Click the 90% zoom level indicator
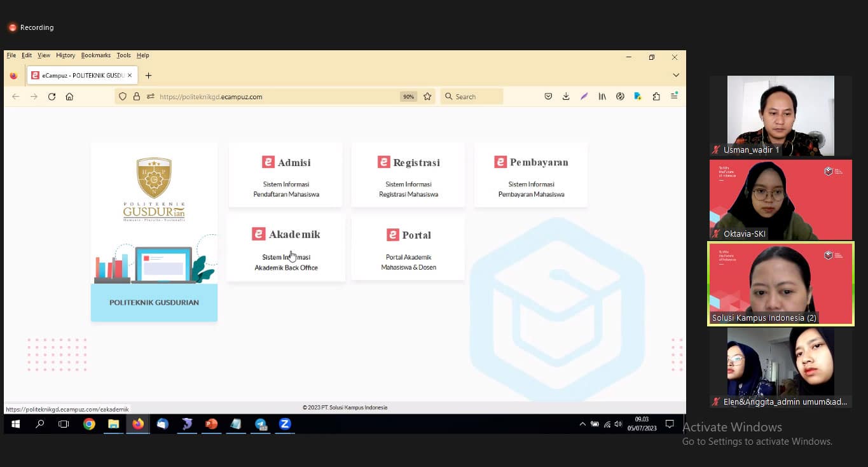The image size is (868, 467). (x=408, y=97)
